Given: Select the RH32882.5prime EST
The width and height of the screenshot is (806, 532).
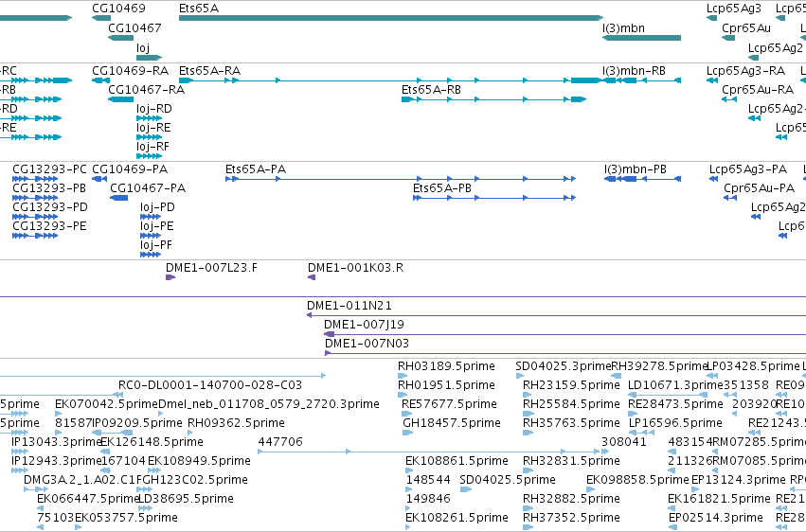Looking at the screenshot, I should (528, 509).
